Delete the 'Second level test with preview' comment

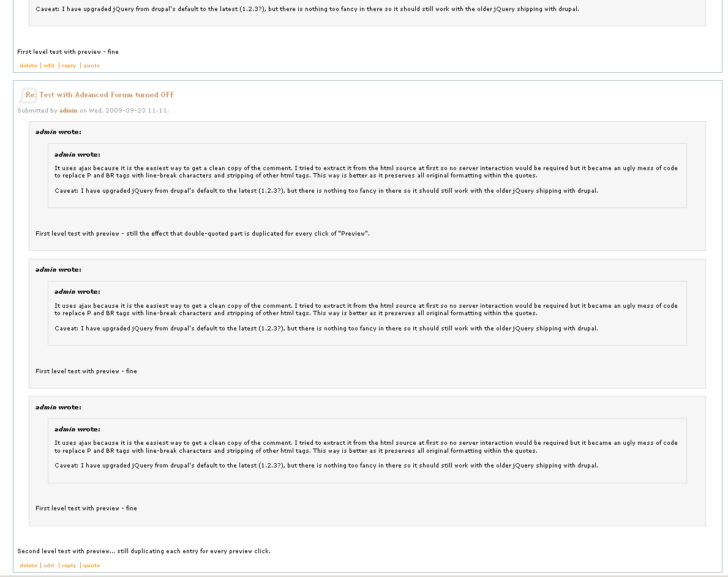click(28, 565)
